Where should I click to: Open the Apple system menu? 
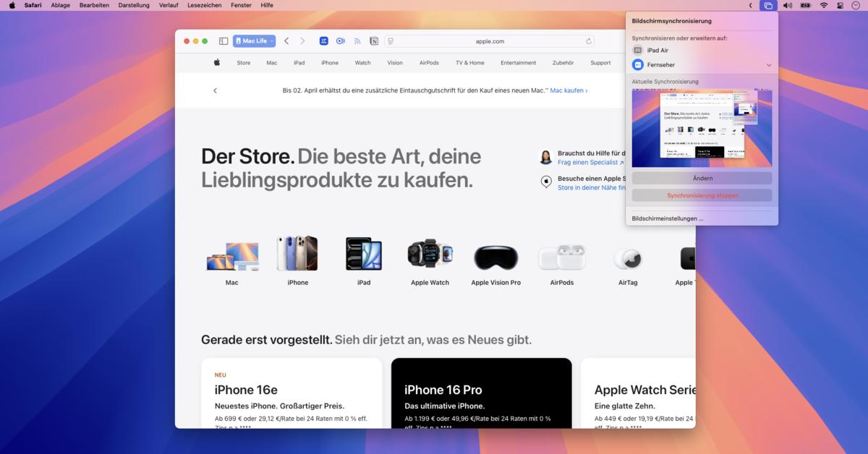coord(12,5)
